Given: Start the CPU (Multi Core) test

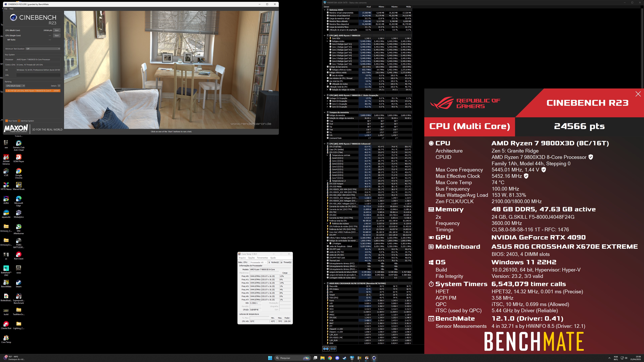Looking at the screenshot, I should 57,31.
